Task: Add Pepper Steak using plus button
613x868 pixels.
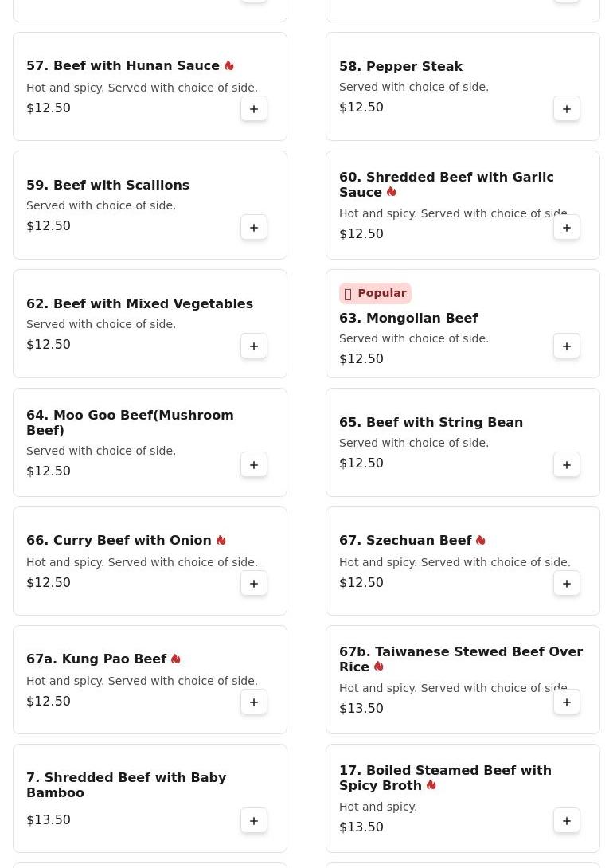Action: 567,109
